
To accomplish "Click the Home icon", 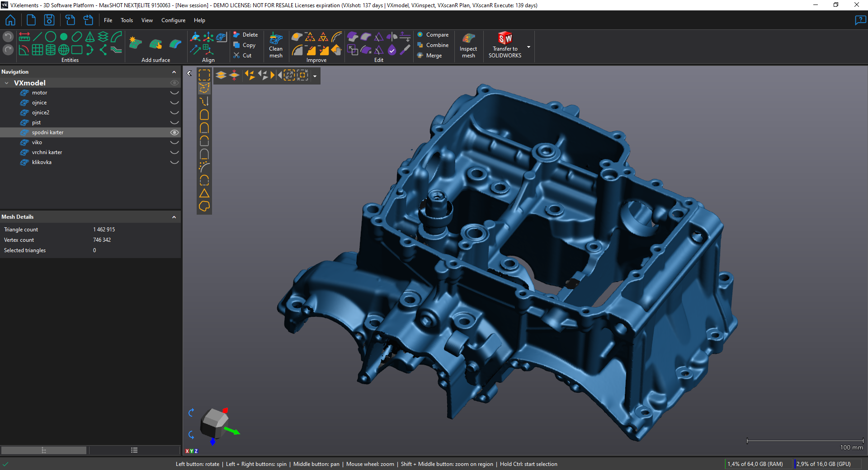I will 10,20.
